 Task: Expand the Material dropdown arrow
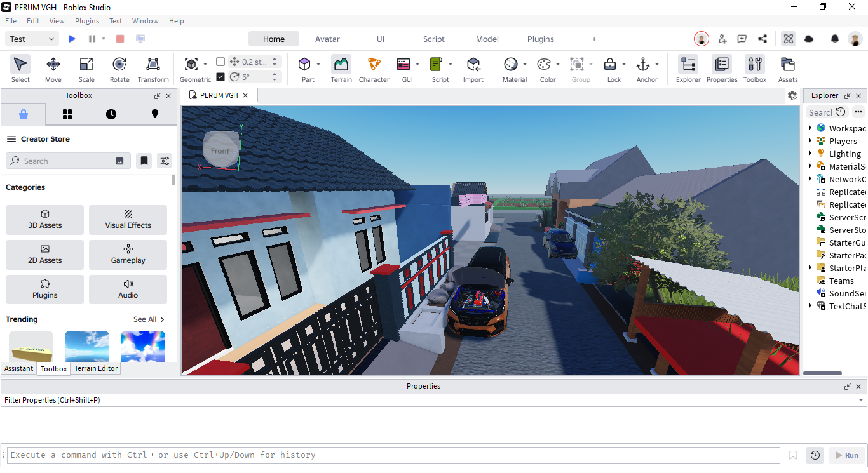(x=525, y=64)
